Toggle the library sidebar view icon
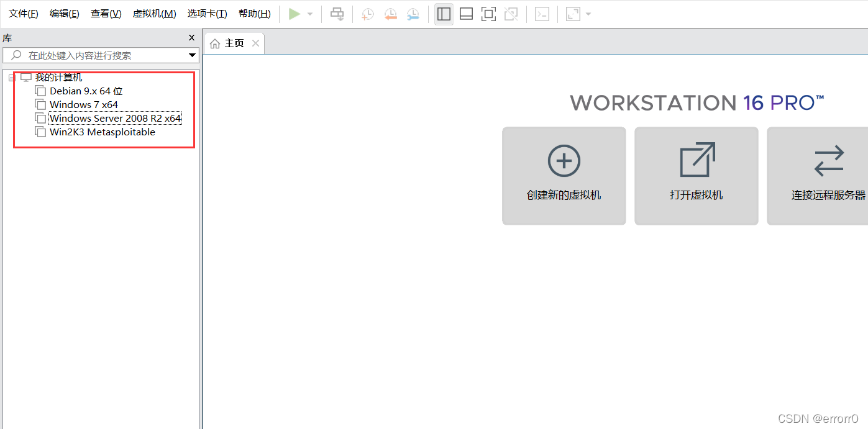Image resolution: width=868 pixels, height=429 pixels. [444, 14]
